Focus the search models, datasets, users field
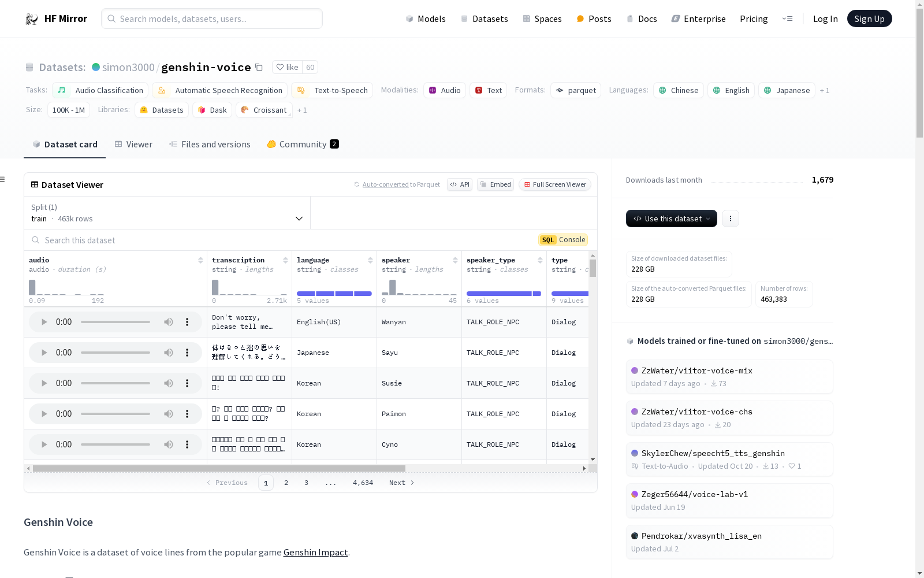 click(212, 18)
